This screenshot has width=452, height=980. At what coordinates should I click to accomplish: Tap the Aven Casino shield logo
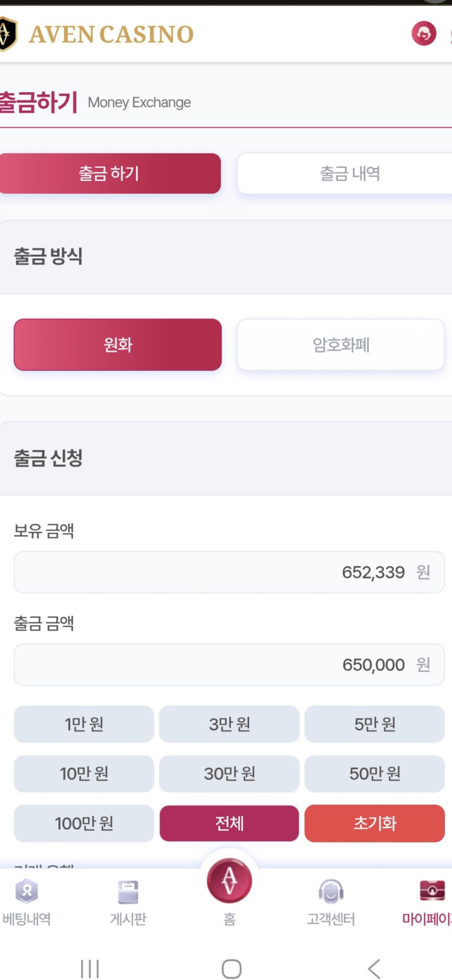pyautogui.click(x=8, y=34)
